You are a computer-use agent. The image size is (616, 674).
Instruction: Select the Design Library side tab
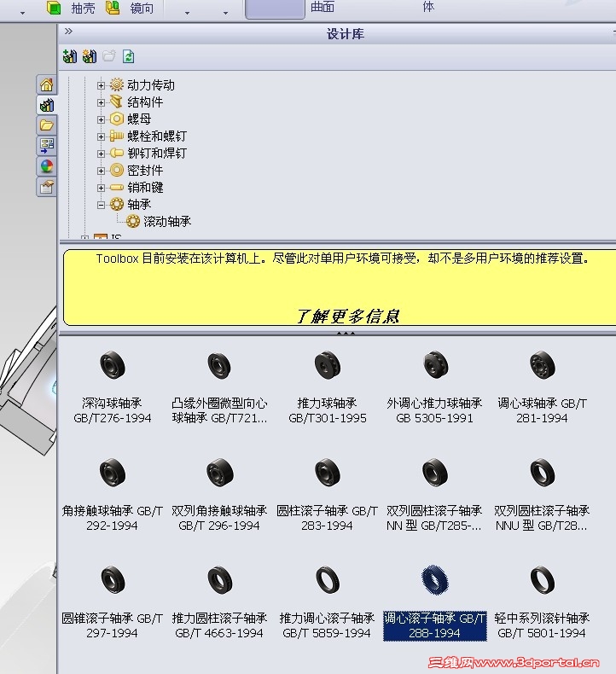(46, 105)
